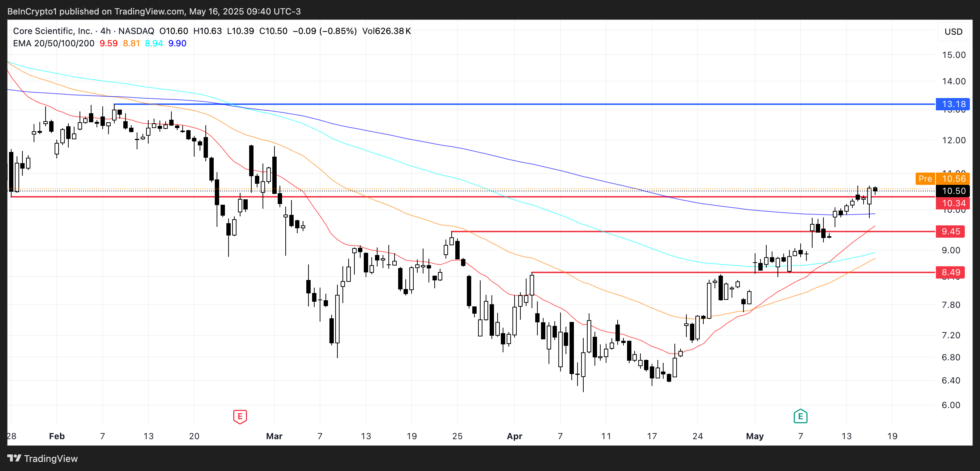Click the red 8.49 price tag
This screenshot has width=980, height=471.
950,272
